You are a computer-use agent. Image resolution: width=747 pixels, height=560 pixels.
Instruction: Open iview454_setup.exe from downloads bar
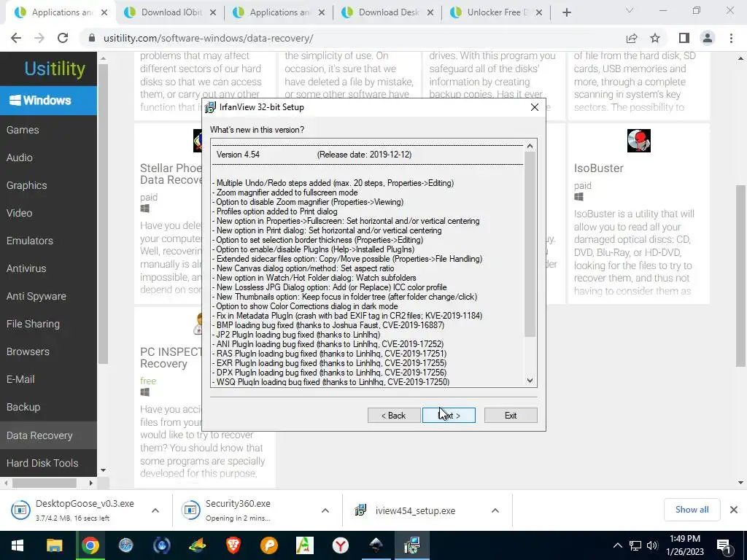click(414, 510)
